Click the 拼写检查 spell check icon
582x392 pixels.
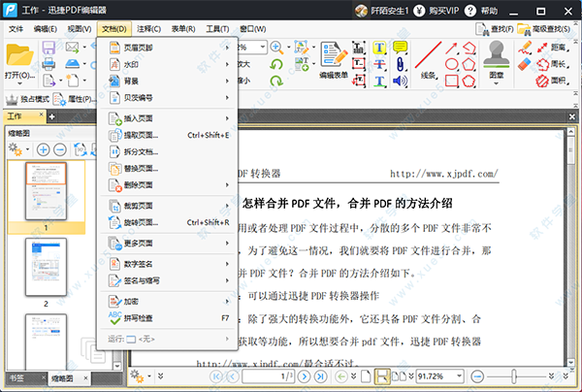[x=114, y=317]
